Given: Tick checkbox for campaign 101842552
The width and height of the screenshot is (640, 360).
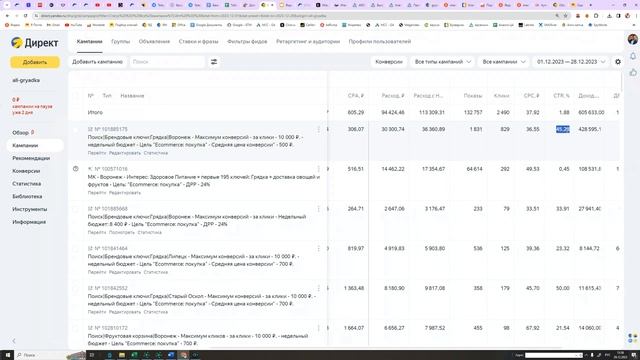Looking at the screenshot, I should click(x=76, y=289).
